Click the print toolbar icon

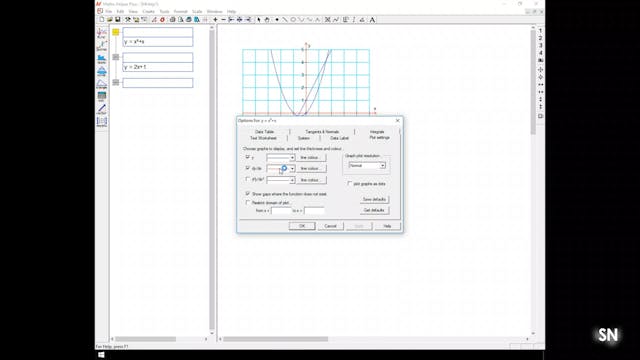(173, 20)
